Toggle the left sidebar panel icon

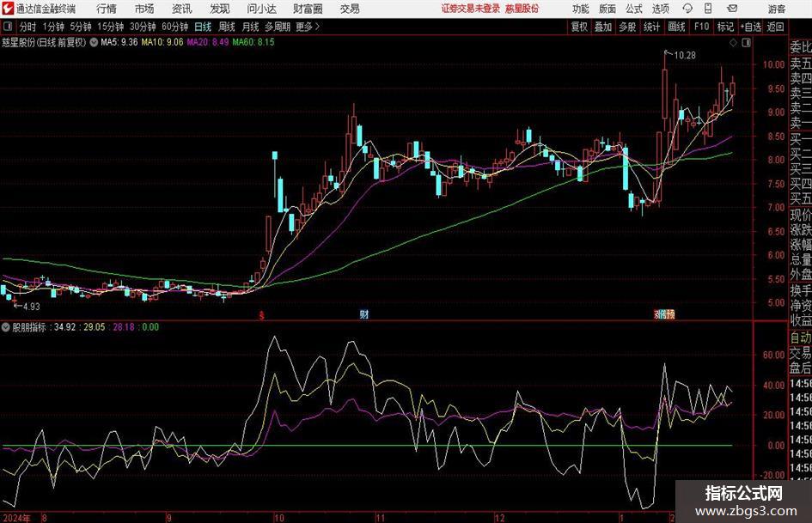7,27
